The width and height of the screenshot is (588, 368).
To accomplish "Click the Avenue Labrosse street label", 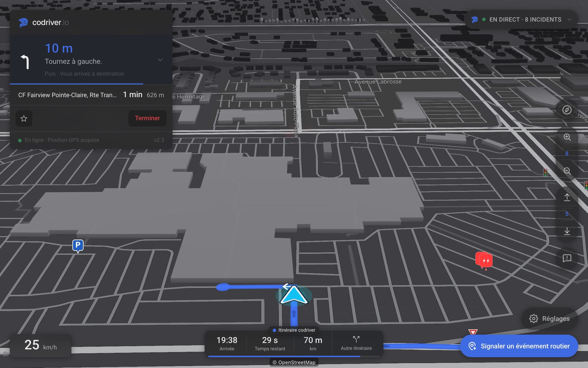I will 378,82.
